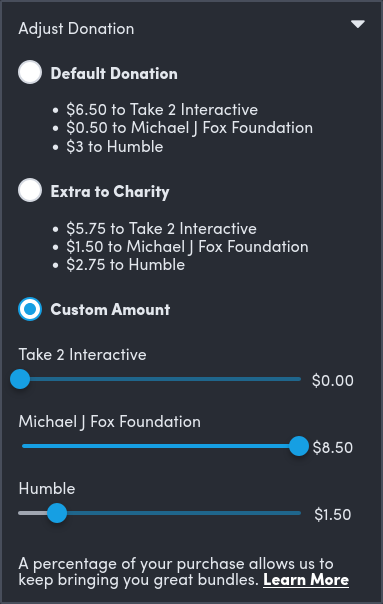
Task: Collapse the Adjust Donation panel arrow
Action: 358,24
